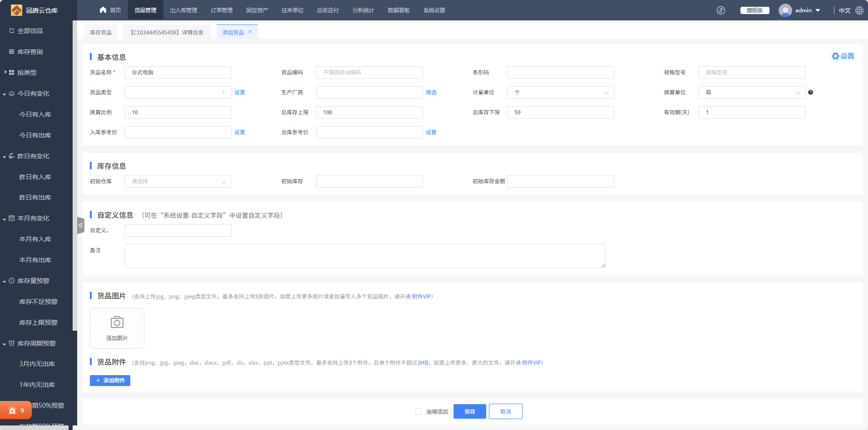This screenshot has width=868, height=430.
Task: Click the calendar icon next to 本月有变化
Action: pos(12,218)
